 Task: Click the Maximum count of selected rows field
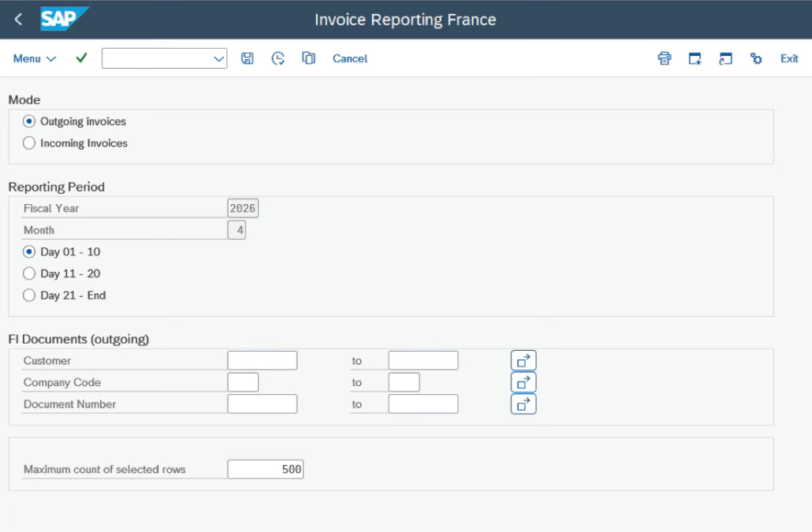pyautogui.click(x=266, y=469)
